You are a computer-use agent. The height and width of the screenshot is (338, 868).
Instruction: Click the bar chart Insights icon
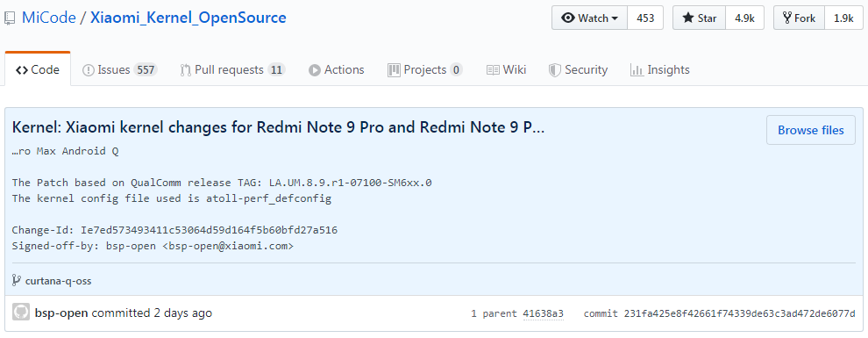[x=637, y=70]
